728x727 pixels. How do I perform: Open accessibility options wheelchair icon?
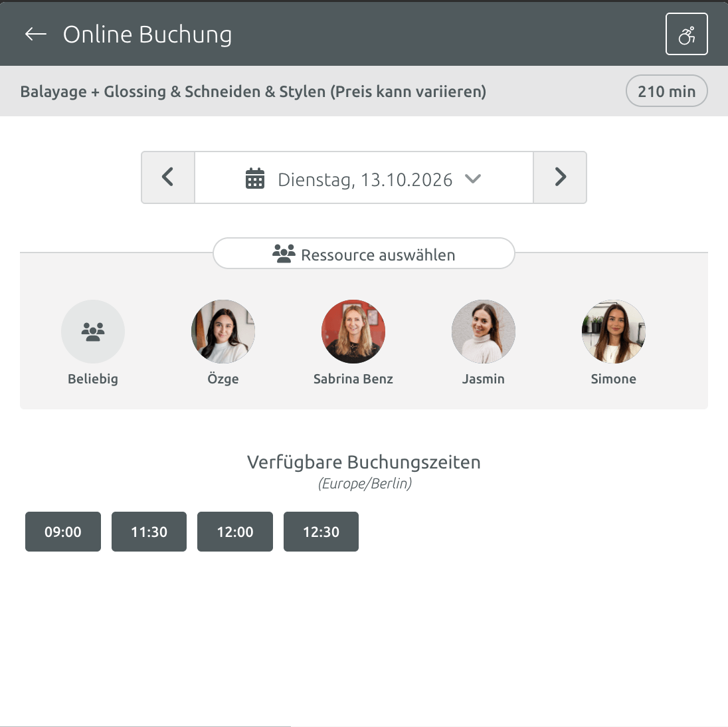(686, 34)
